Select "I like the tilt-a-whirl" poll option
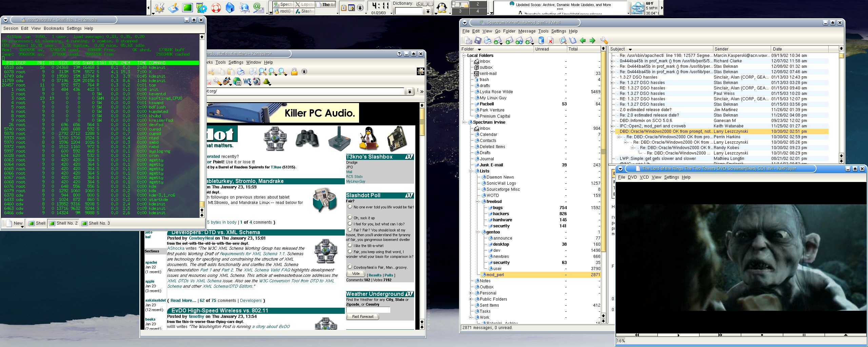 coord(350,245)
